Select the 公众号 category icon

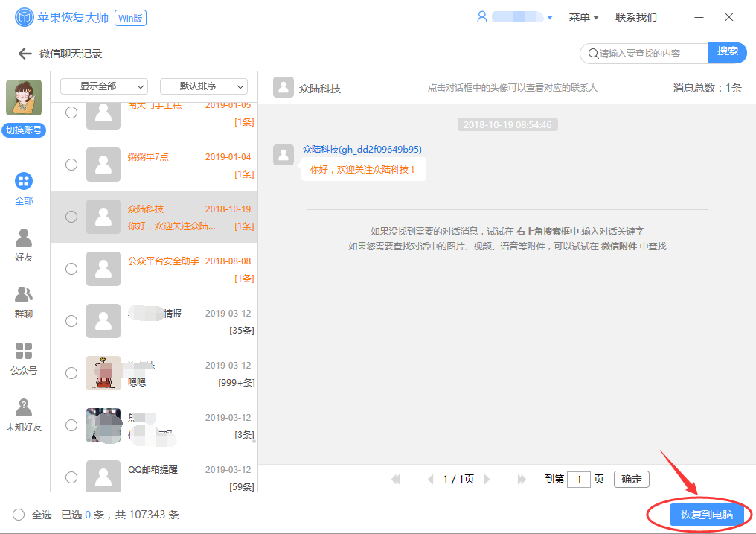[24, 351]
